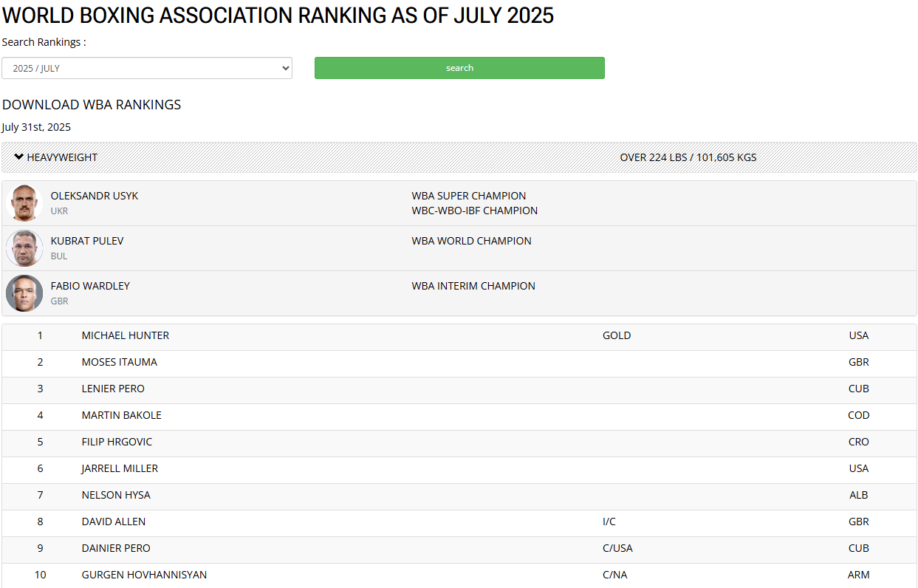Click the I/C label in David Allen's row
Viewport: 918px width, 588px height.
tap(609, 522)
